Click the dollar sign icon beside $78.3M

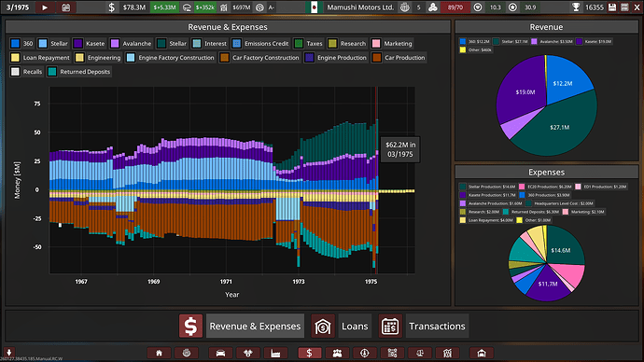[111, 7]
